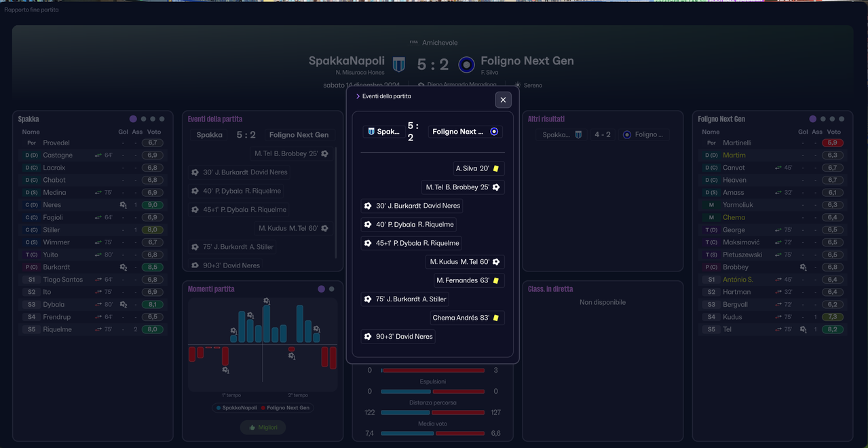Click the Migliori button
This screenshot has height=448, width=868.
pyautogui.click(x=263, y=428)
